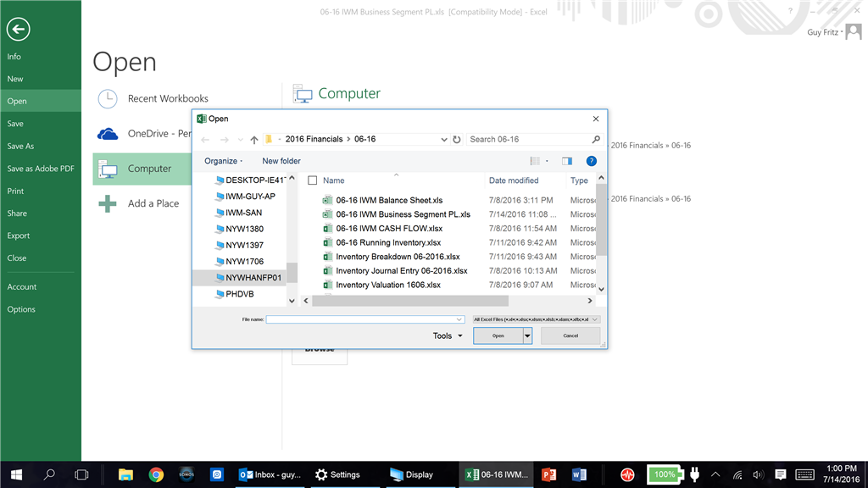868x488 pixels.
Task: Open the PowerPoint taskbar icon
Action: pos(548,474)
